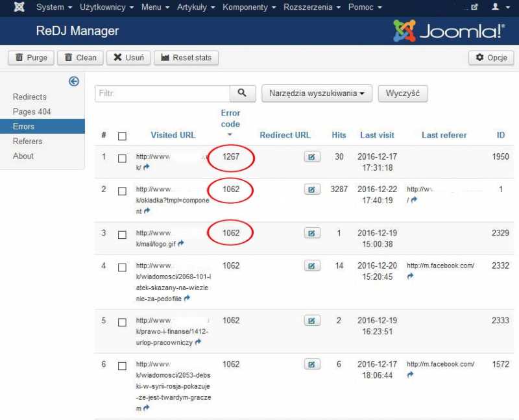Edit redirect URL icon for row 1
The height and width of the screenshot is (420, 519).
(312, 157)
